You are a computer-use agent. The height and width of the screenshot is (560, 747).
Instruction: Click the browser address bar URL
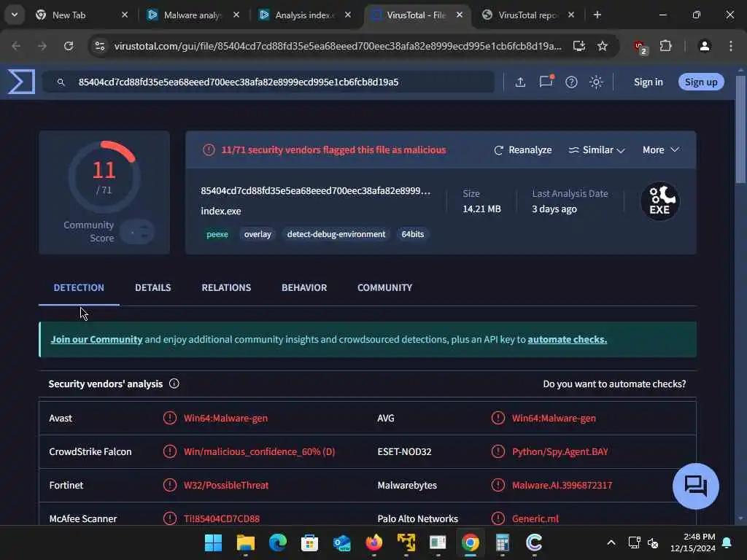pyautogui.click(x=338, y=46)
